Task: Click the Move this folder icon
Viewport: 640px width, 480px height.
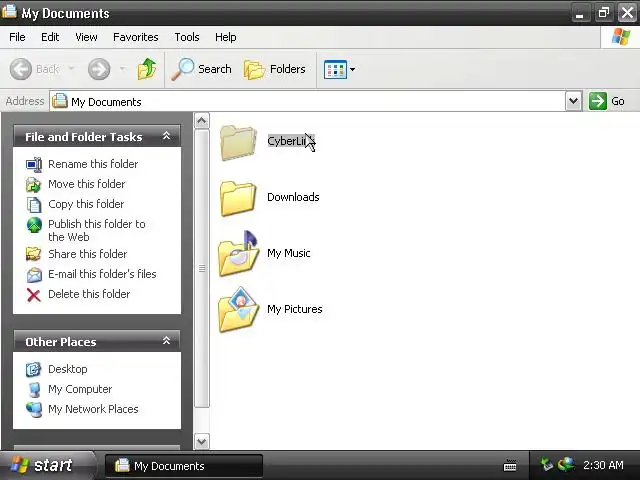Action: 34,184
